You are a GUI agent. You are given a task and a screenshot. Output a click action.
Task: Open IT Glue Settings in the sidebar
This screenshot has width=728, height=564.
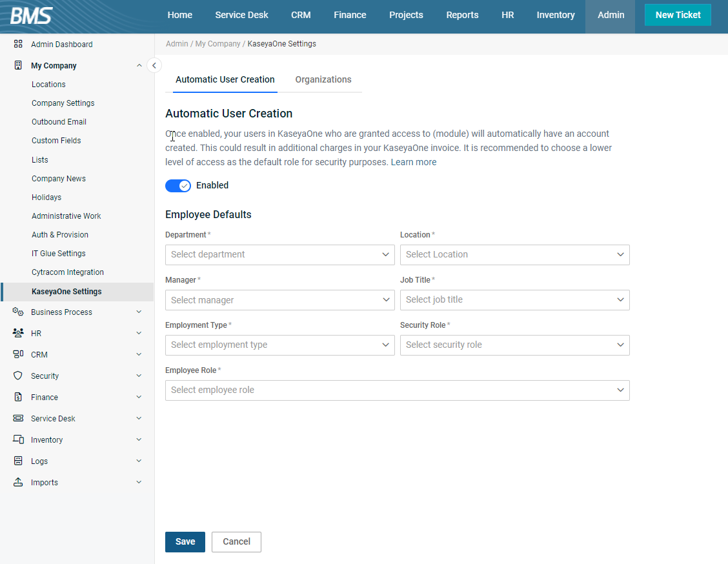(59, 254)
